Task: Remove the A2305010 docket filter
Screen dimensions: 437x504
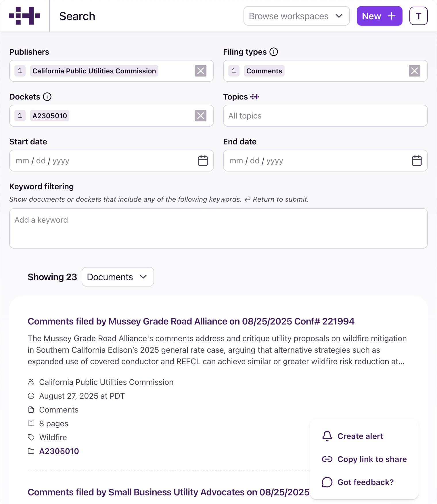Action: pyautogui.click(x=200, y=116)
